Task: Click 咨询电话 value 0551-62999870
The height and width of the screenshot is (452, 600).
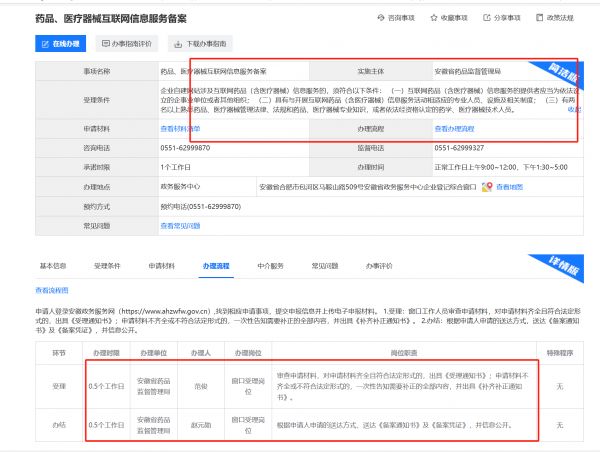Action: tap(185, 148)
